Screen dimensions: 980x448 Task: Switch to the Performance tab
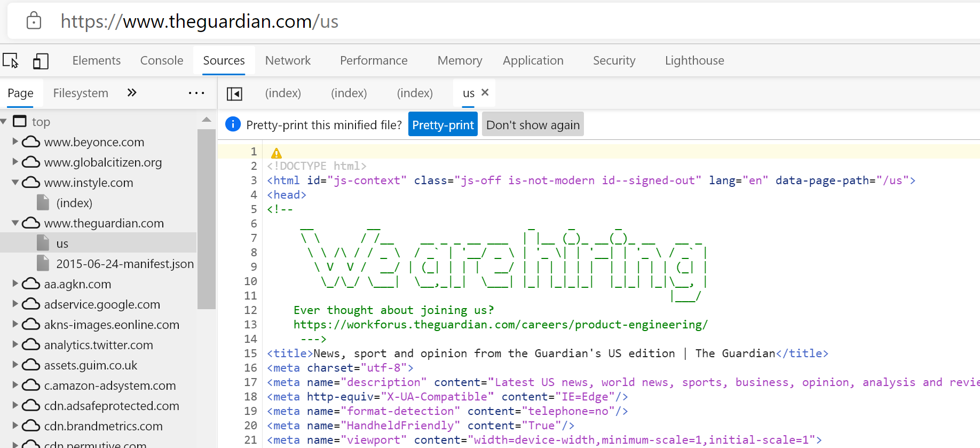click(x=374, y=60)
